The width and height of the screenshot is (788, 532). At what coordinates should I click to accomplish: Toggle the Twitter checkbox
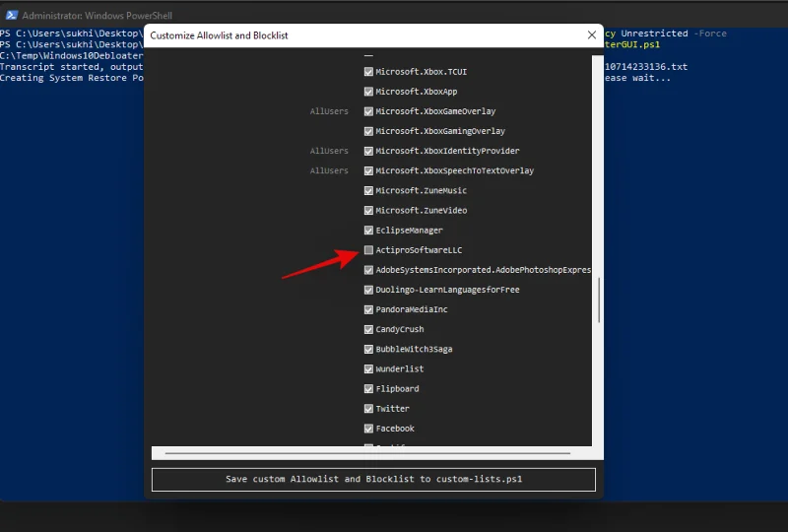point(368,409)
